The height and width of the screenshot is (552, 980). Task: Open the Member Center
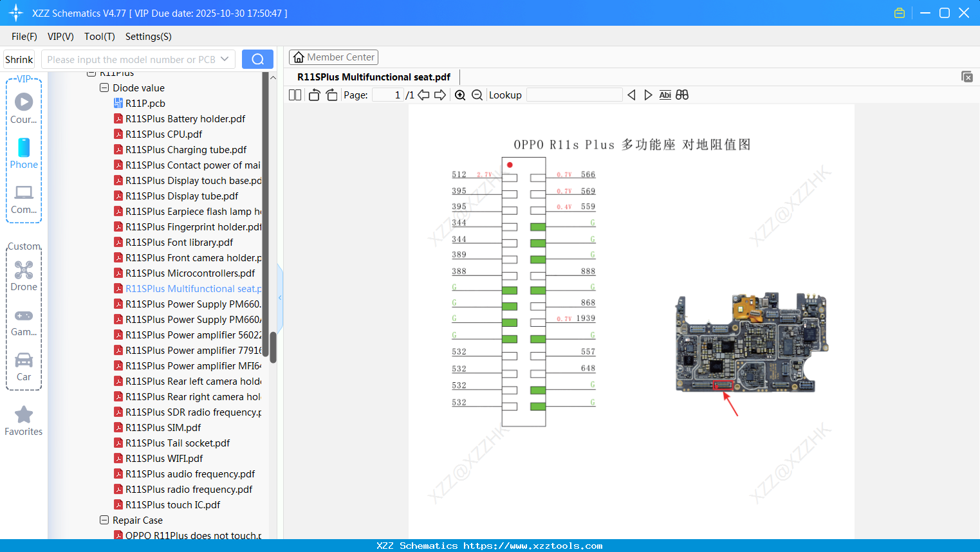[333, 57]
